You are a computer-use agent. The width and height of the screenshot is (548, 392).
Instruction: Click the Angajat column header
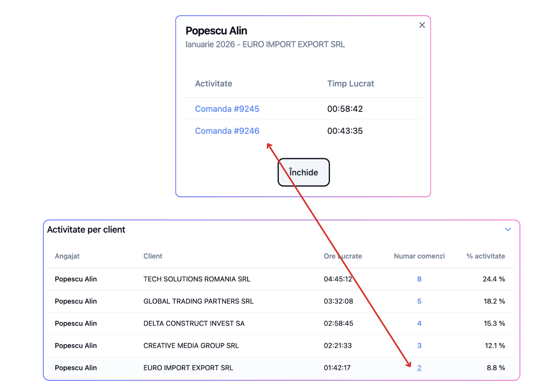tap(67, 256)
